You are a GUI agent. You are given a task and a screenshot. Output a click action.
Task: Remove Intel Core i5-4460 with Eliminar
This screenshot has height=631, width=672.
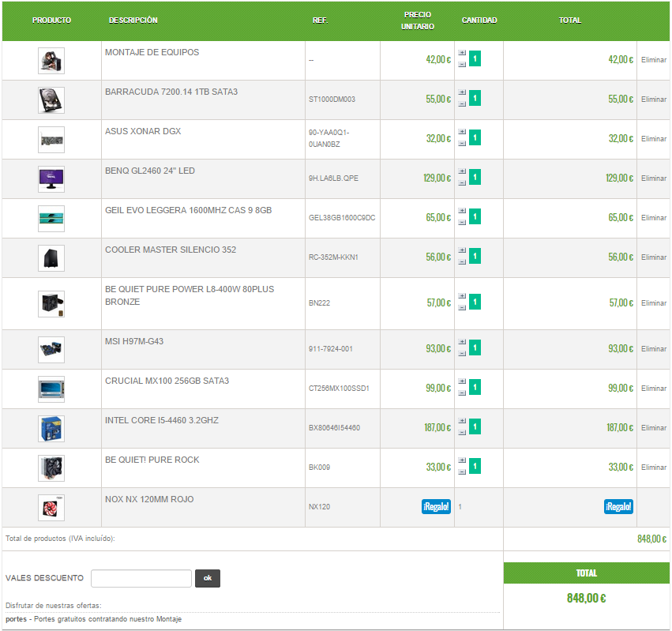[654, 428]
